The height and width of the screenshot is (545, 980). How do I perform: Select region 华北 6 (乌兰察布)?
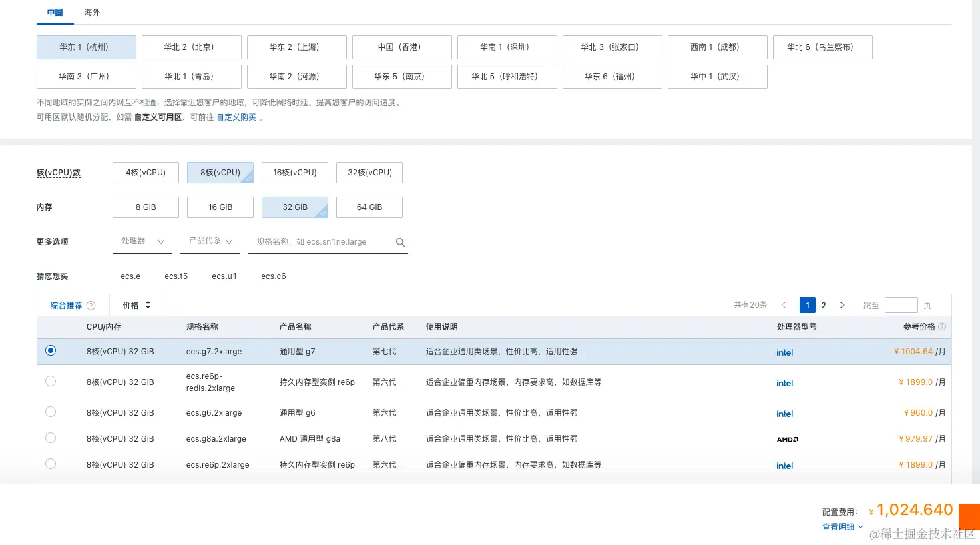(x=823, y=47)
